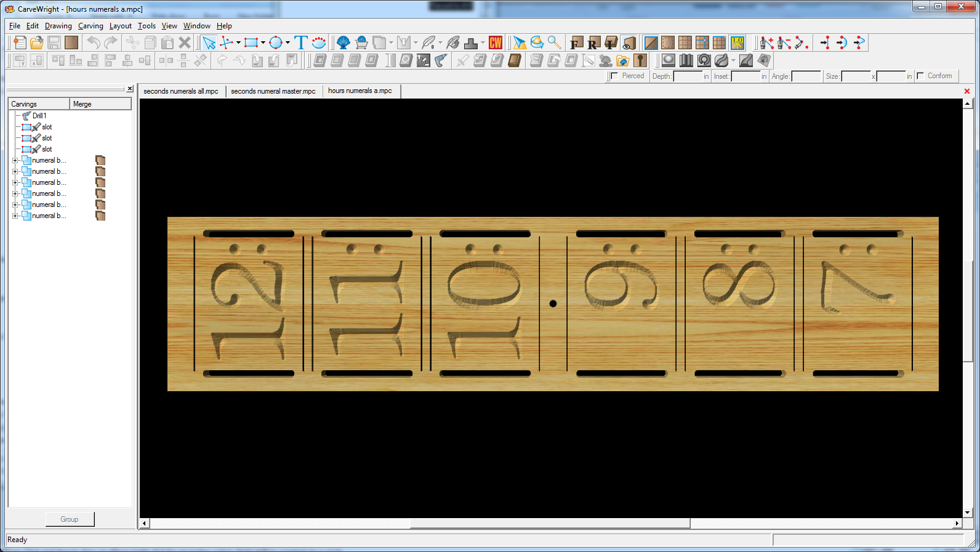Toggle the eye board perspective view
Image resolution: width=980 pixels, height=552 pixels.
[x=629, y=43]
